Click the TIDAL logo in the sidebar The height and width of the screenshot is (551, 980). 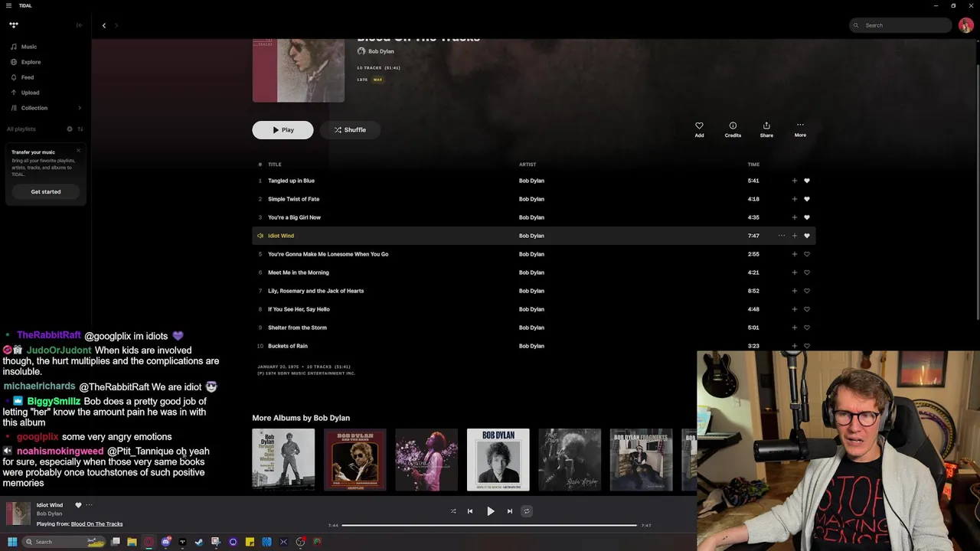click(14, 25)
